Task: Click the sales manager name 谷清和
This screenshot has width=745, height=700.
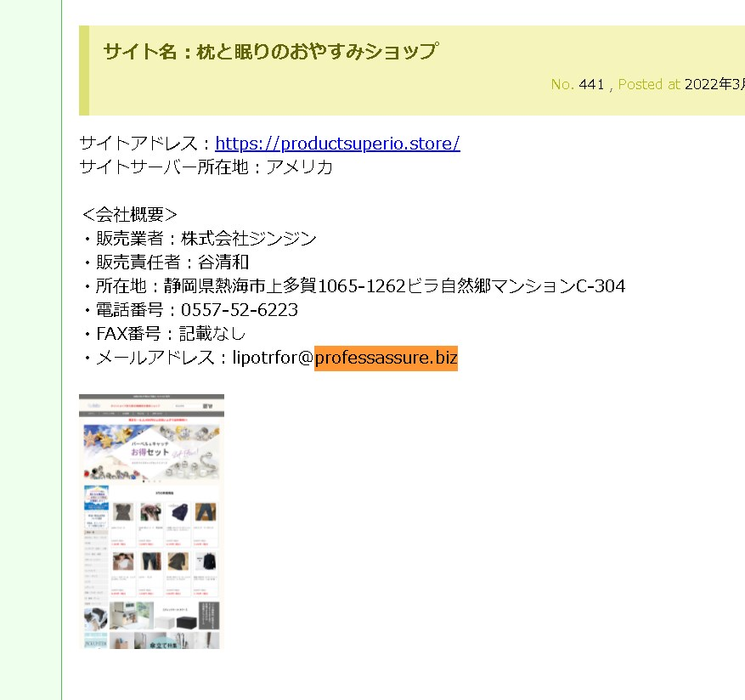Action: coord(223,262)
